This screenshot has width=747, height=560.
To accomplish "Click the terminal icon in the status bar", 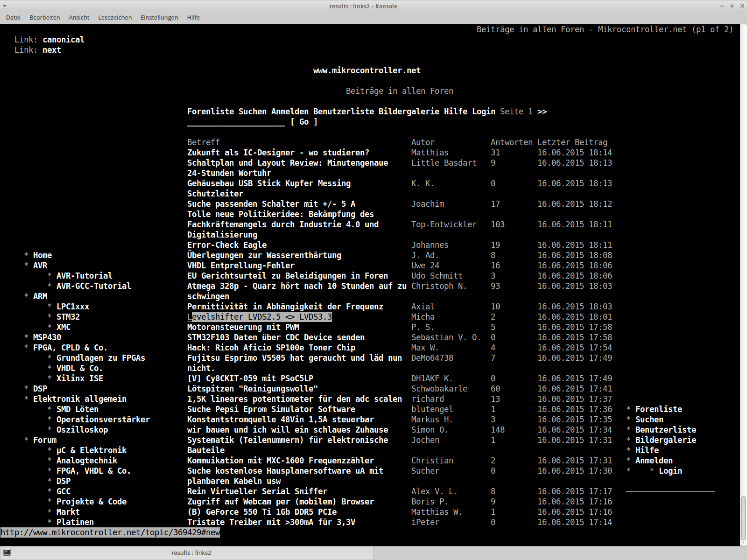I will coord(7,553).
